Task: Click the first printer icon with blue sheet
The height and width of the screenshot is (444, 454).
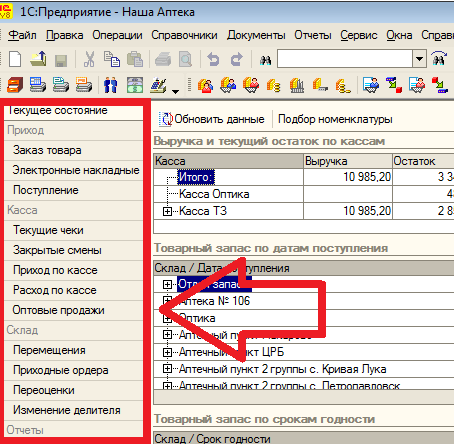Action: tap(38, 85)
